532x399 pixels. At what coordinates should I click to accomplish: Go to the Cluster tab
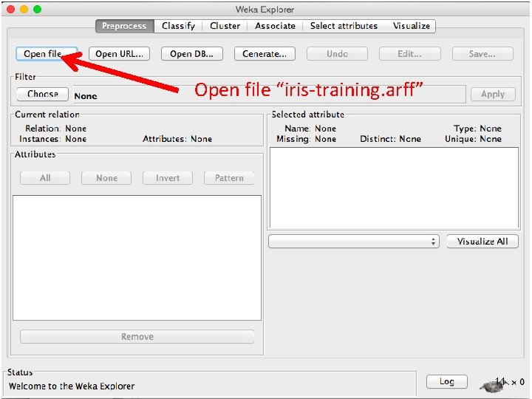tap(225, 26)
